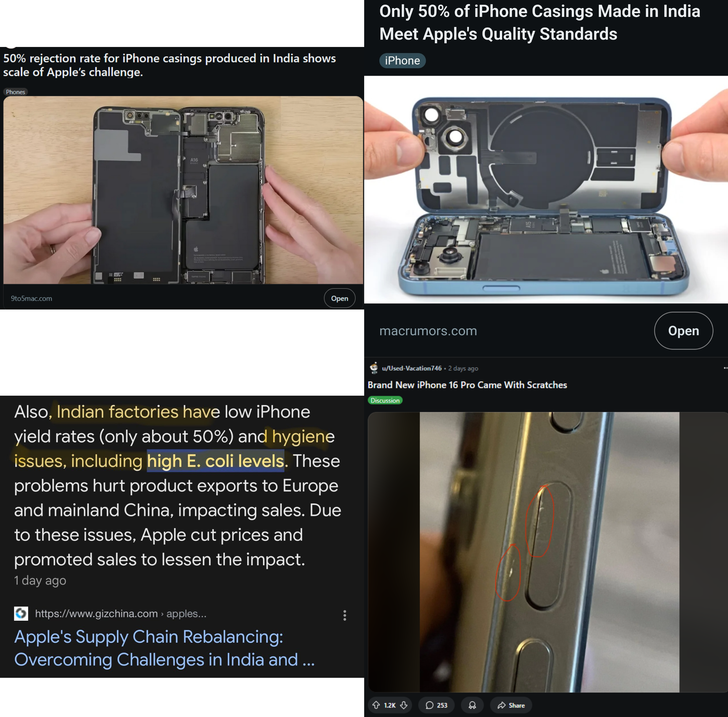Downvote the iPhone 16 Pro scratches post
Screen dimensions: 728x717
[404, 705]
